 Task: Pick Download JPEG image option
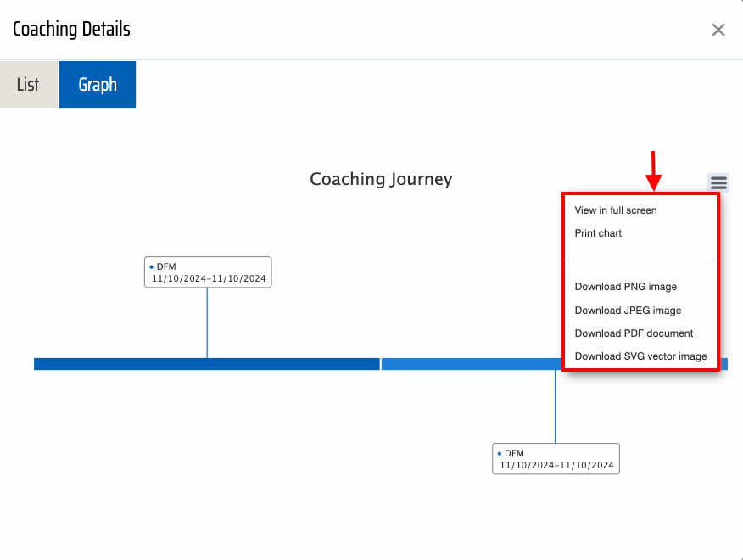tap(628, 311)
